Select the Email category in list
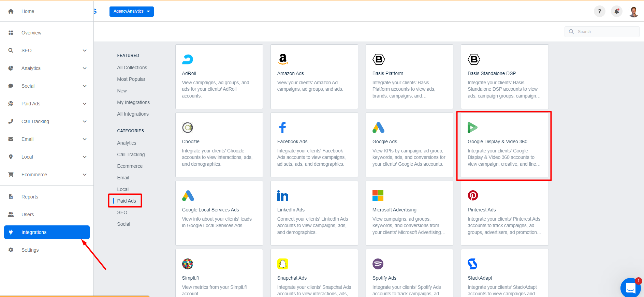The width and height of the screenshot is (644, 297). pyautogui.click(x=123, y=178)
